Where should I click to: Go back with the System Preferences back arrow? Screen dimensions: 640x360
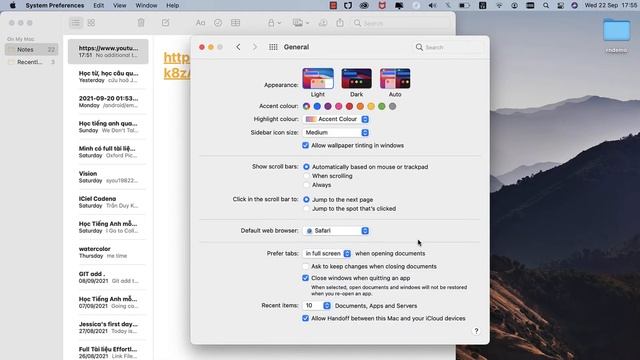click(x=238, y=47)
